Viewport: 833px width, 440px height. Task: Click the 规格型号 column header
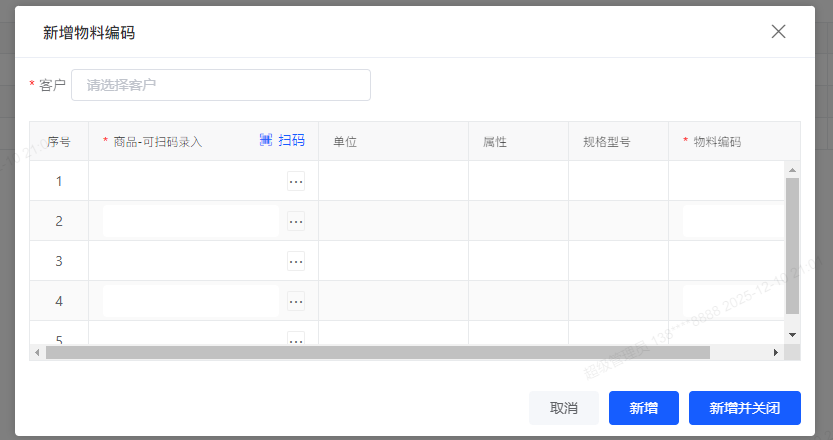(606, 142)
